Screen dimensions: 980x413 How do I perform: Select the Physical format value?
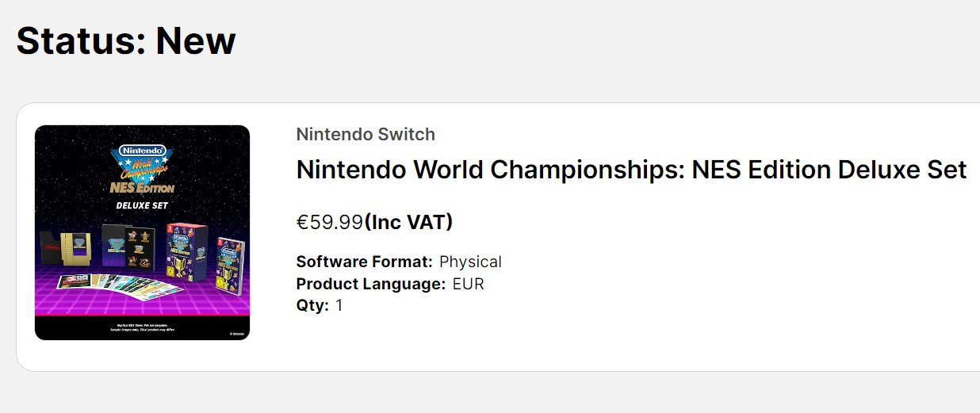pos(470,262)
